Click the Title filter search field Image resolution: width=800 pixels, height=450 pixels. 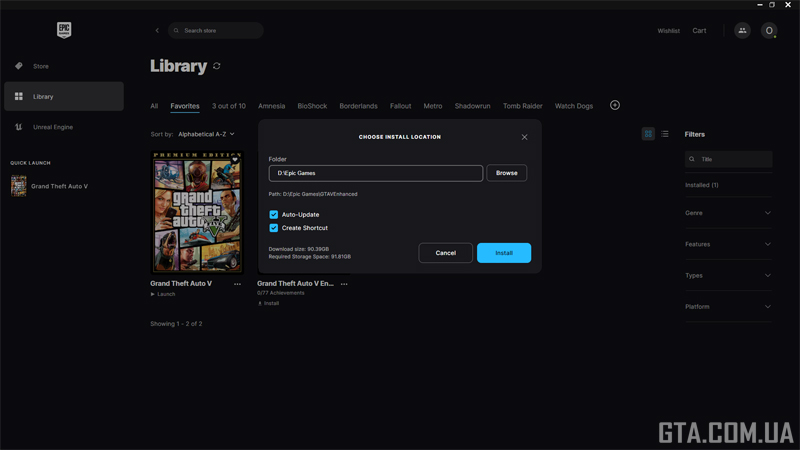coord(729,159)
